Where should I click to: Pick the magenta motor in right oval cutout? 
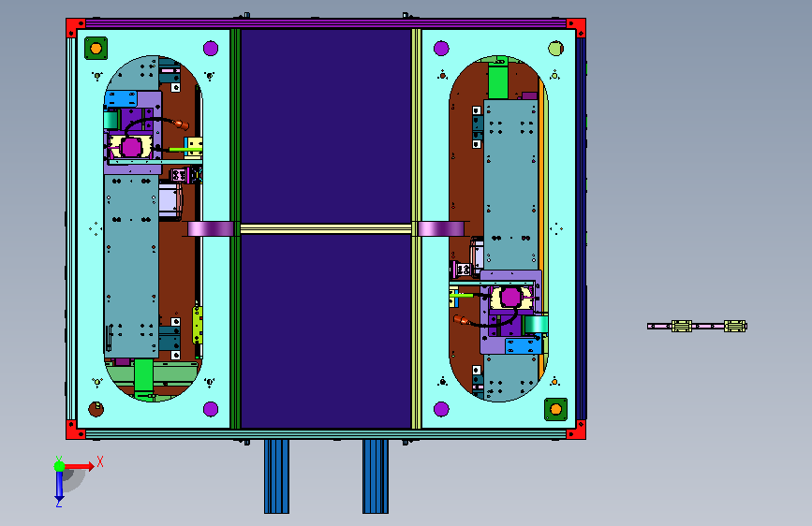tap(511, 298)
